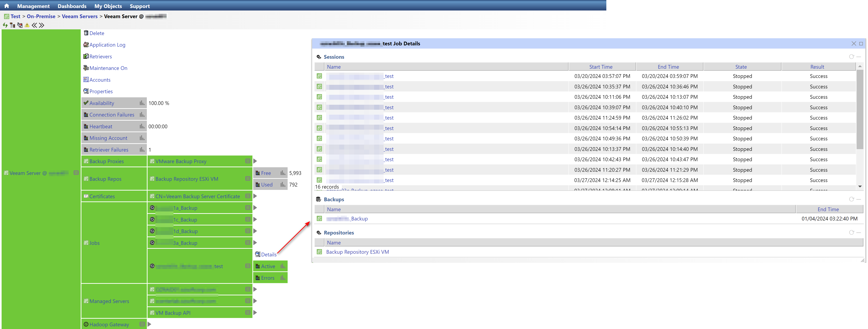
Task: Go to the Home icon in the top bar
Action: coord(6,6)
